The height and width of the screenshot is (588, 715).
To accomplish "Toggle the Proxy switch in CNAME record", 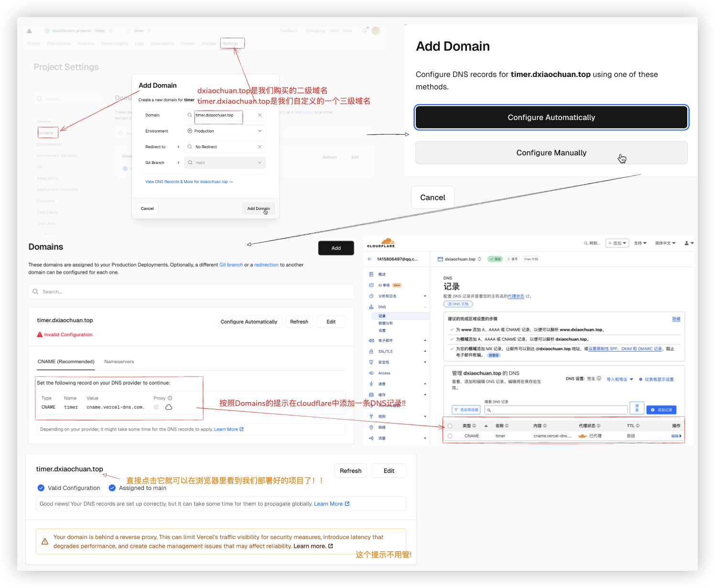I will 158,407.
